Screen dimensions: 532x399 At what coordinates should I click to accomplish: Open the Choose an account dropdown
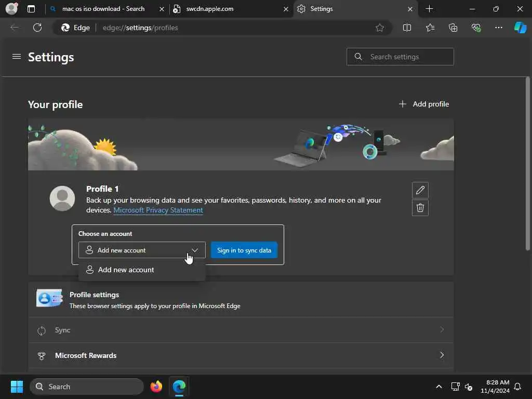click(x=142, y=250)
